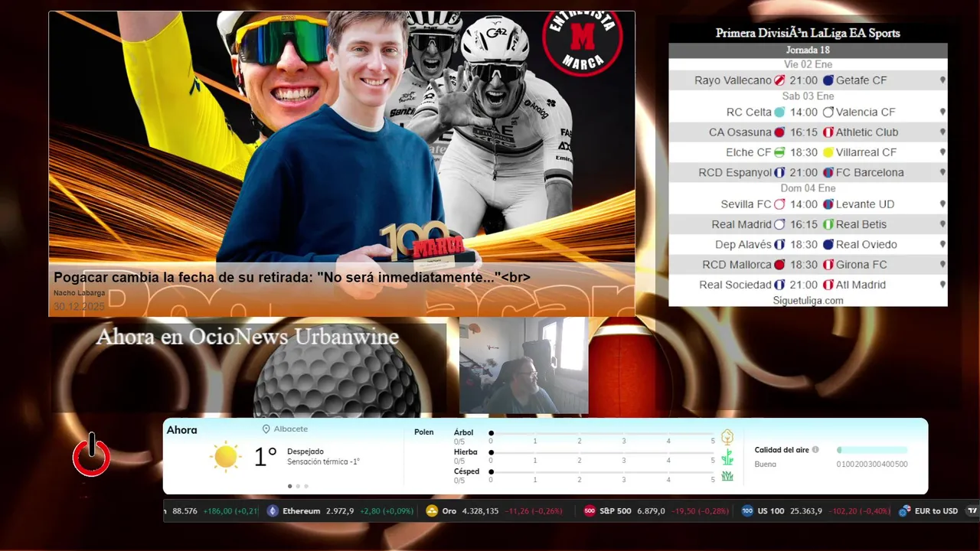980x551 pixels.
Task: Open the Pogacar retirement headline
Action: coord(292,277)
